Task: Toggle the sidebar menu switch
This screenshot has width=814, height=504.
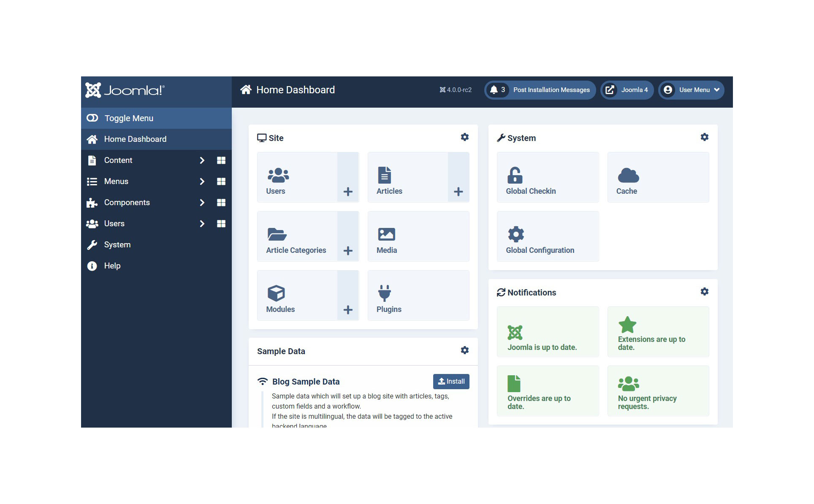Action: click(x=92, y=118)
